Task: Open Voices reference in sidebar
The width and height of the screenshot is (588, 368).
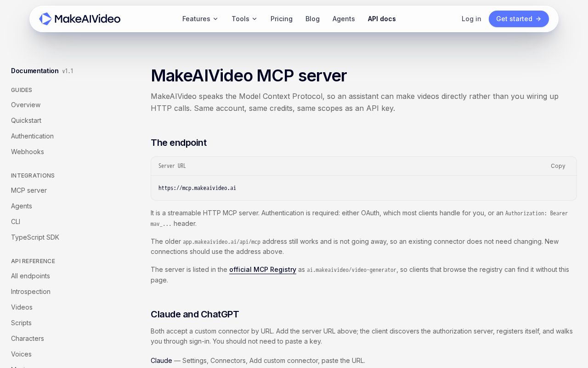Action: tap(21, 354)
